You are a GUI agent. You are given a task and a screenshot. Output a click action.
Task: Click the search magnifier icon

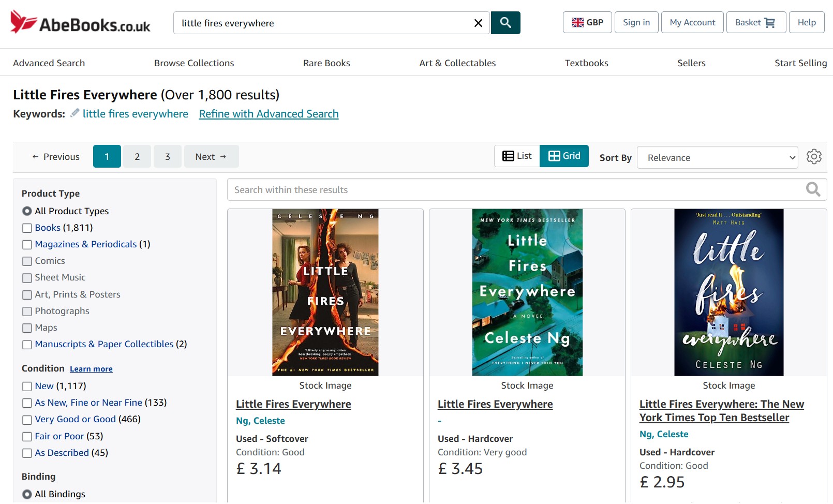point(505,23)
